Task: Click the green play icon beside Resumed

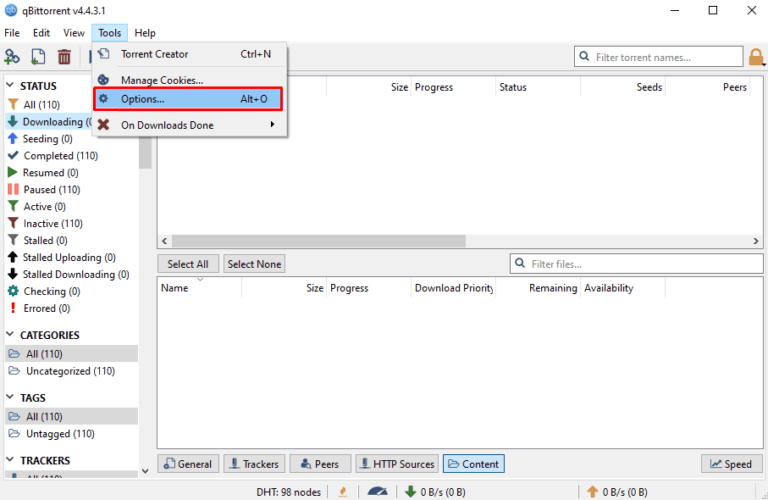Action: (x=13, y=172)
